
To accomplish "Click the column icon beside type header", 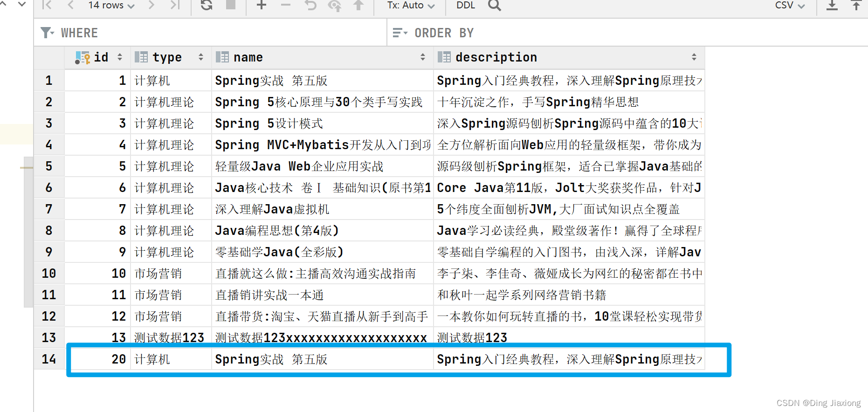I will (x=141, y=57).
